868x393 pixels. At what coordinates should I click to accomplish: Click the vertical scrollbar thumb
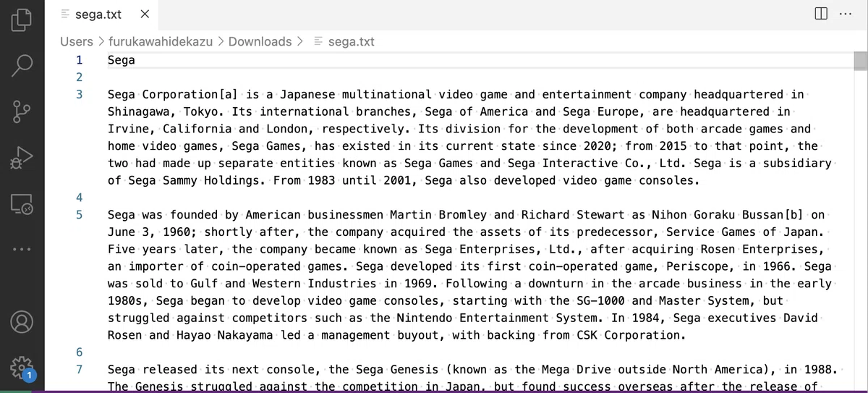(860, 62)
